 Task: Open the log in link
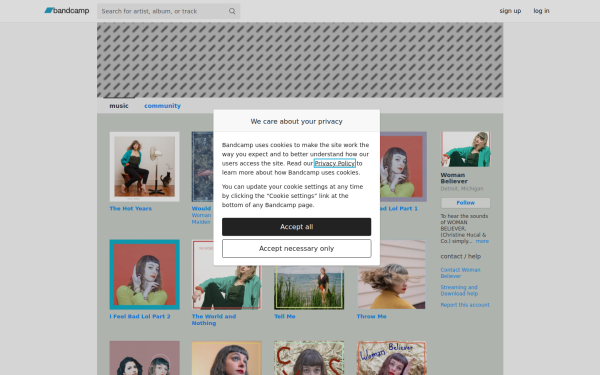point(541,11)
